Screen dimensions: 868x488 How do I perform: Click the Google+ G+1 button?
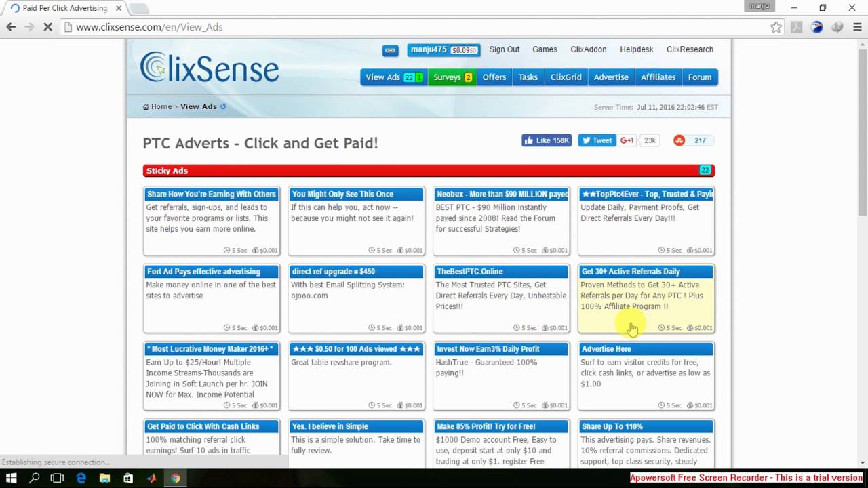click(627, 140)
